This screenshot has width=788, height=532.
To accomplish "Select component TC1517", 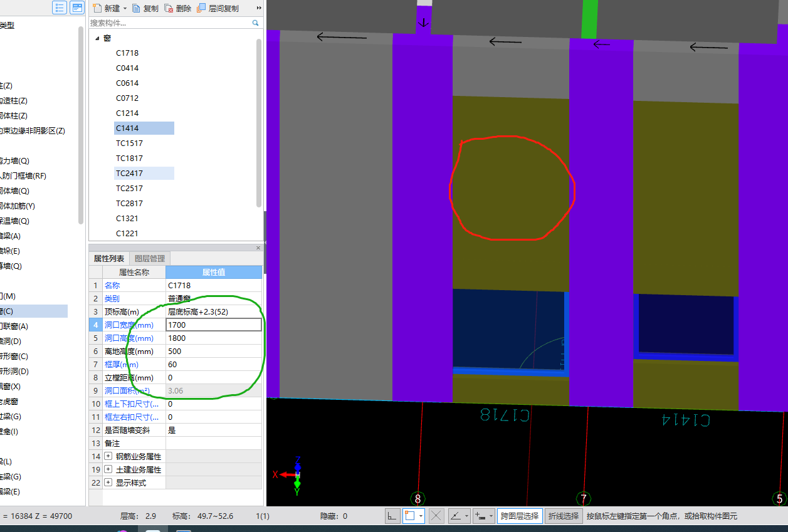I will click(x=129, y=143).
